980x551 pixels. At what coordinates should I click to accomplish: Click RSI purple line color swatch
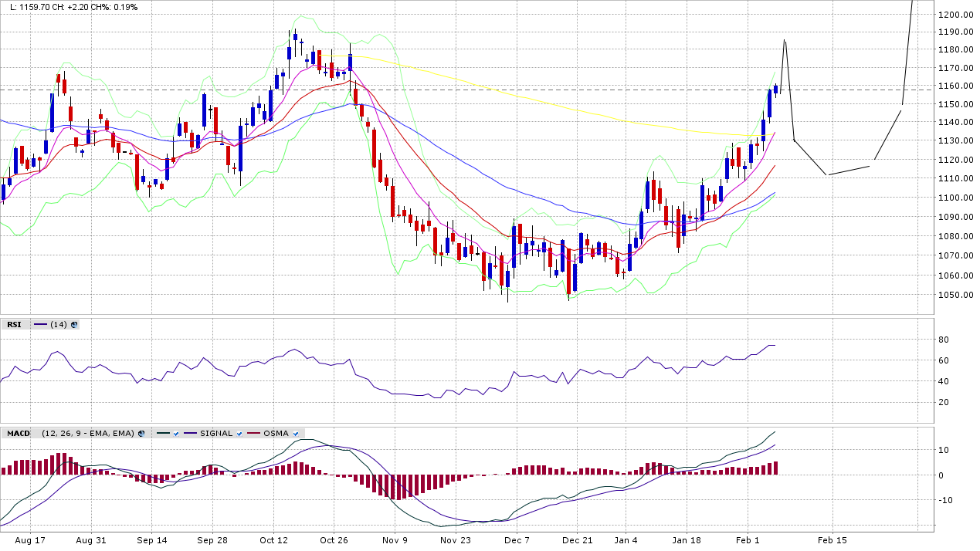pyautogui.click(x=40, y=325)
